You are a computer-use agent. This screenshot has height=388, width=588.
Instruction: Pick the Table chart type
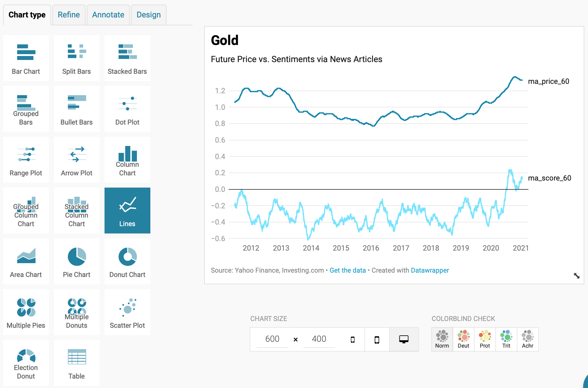point(77,363)
